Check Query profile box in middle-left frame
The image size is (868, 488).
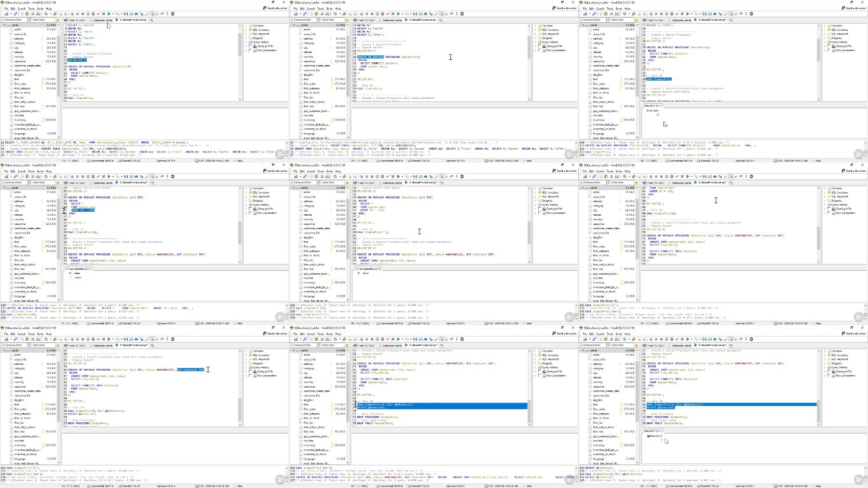250,209
